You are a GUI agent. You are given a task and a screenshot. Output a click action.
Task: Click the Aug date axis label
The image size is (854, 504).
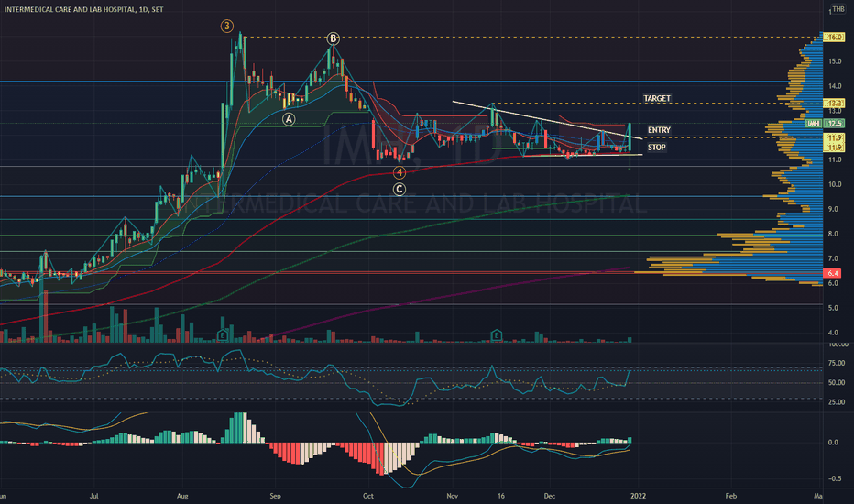[182, 496]
